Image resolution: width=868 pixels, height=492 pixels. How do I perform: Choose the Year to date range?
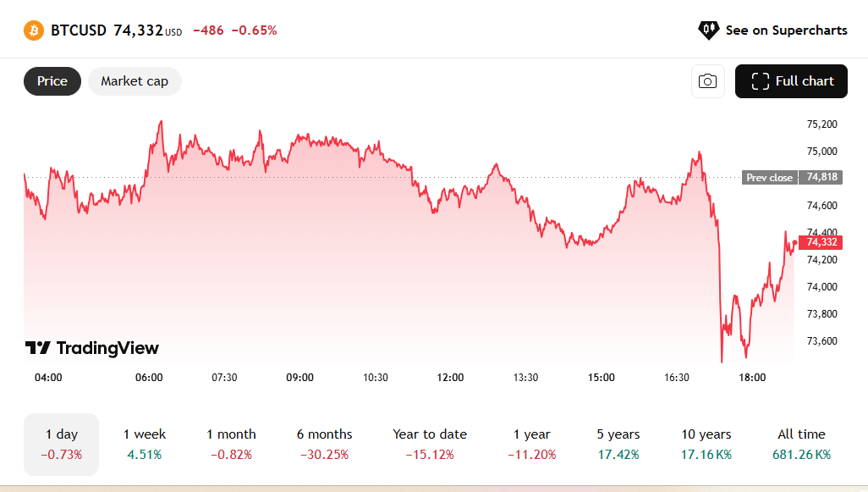click(430, 444)
